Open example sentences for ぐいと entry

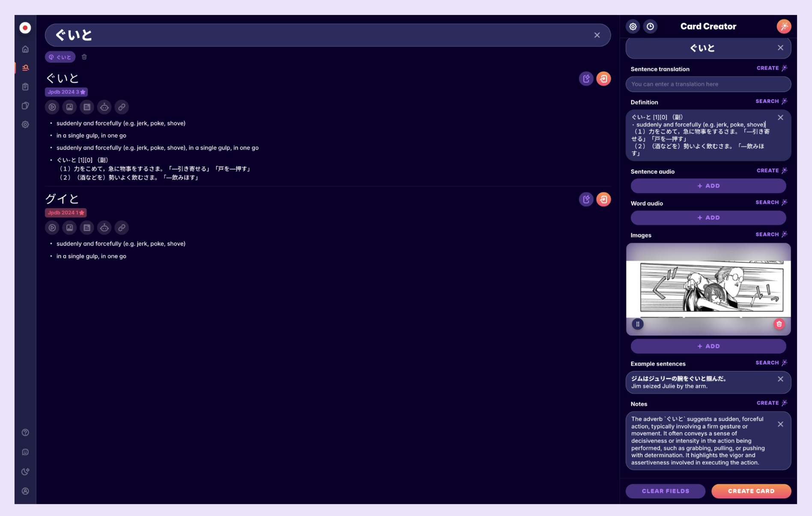[87, 107]
